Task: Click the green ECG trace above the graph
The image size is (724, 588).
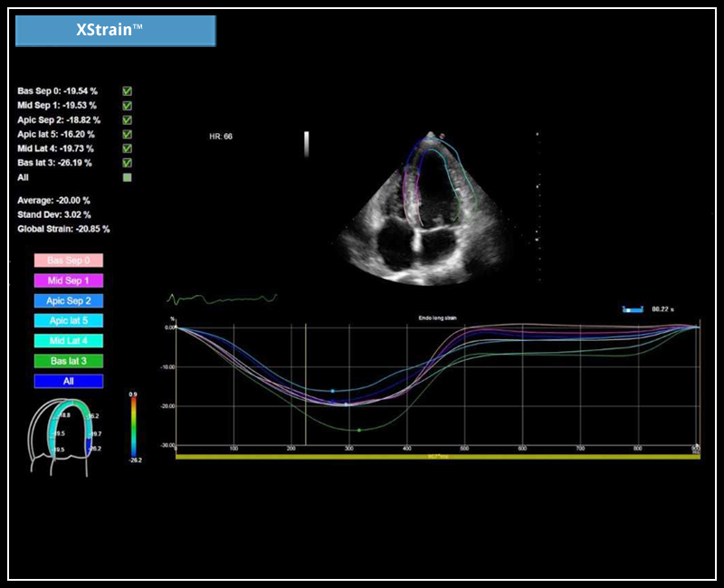Action: 222,298
